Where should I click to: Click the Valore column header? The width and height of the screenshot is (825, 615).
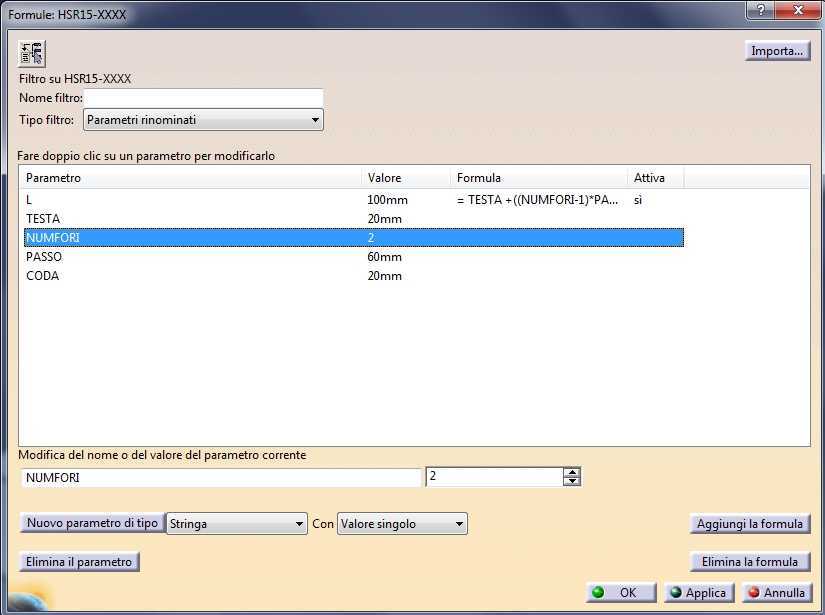click(x=406, y=178)
